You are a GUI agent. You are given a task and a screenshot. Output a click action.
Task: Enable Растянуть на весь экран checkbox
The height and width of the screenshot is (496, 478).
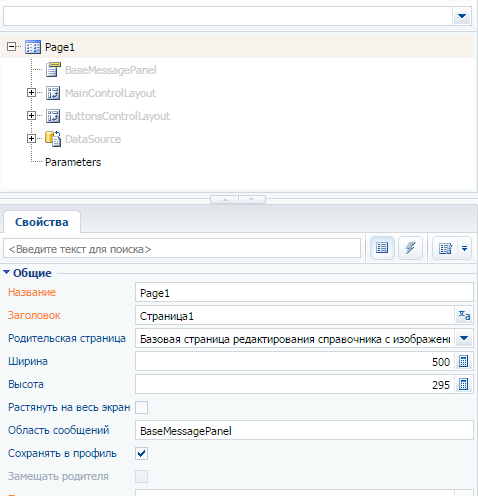click(x=142, y=407)
